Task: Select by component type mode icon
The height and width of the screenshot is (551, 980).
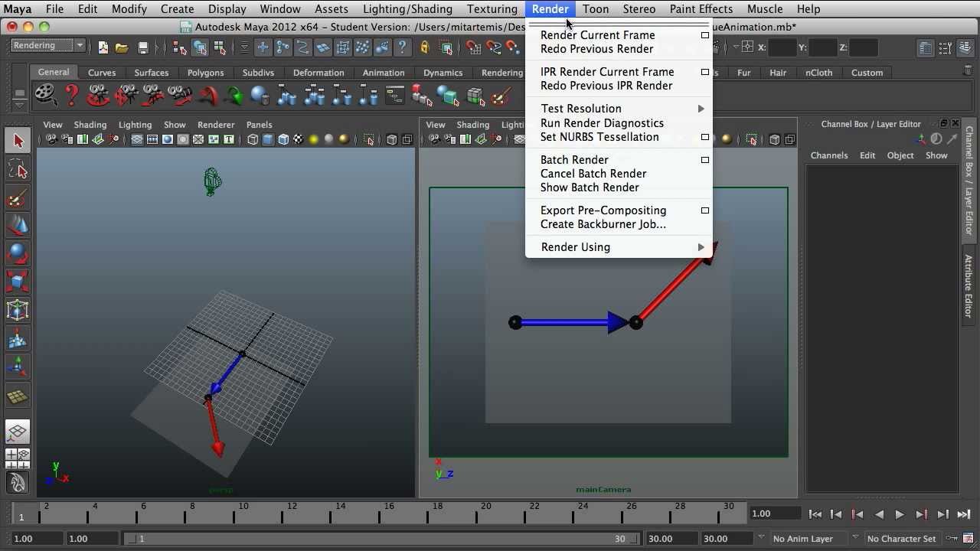Action: (220, 47)
